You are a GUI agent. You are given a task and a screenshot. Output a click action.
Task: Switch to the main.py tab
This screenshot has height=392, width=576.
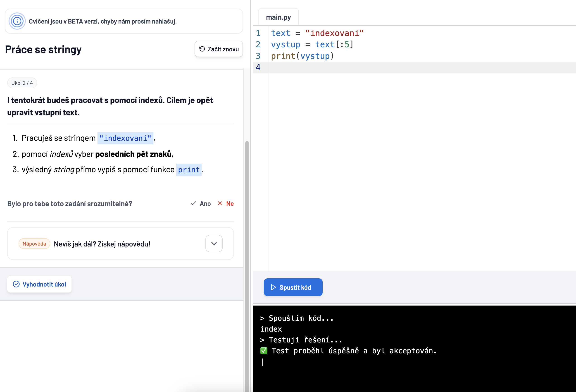[278, 17]
